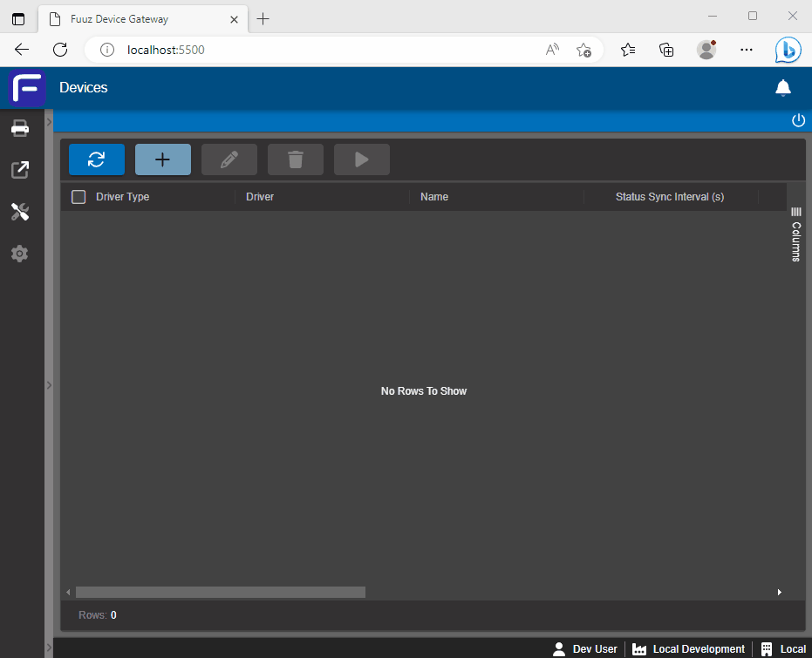Sort by Status Sync Interval (s) column

click(x=670, y=197)
